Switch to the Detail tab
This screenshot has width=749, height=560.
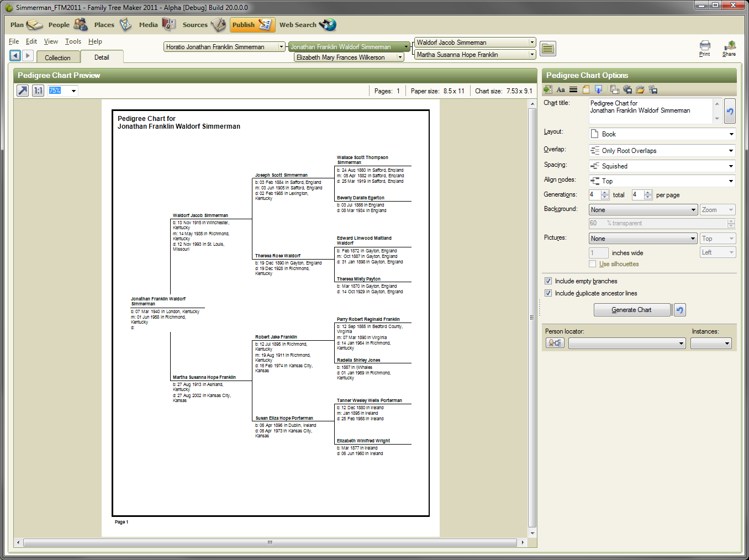[x=102, y=57]
